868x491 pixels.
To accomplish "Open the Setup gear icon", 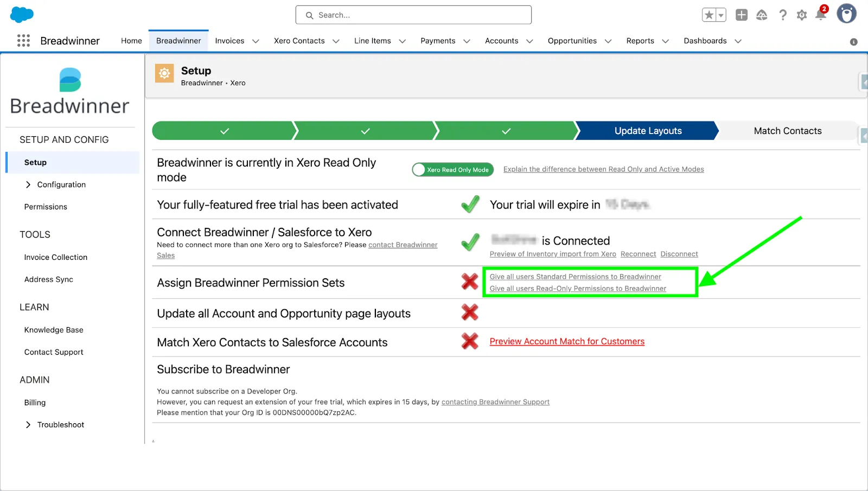I will [x=802, y=15].
